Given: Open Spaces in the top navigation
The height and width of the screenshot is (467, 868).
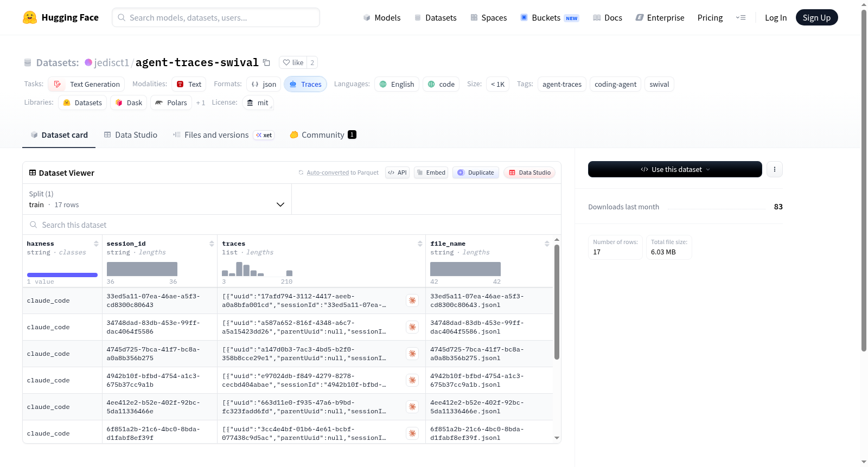Looking at the screenshot, I should 489,17.
